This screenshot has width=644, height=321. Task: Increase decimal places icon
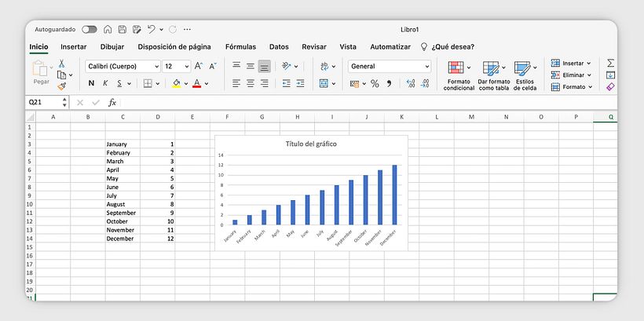pos(410,83)
